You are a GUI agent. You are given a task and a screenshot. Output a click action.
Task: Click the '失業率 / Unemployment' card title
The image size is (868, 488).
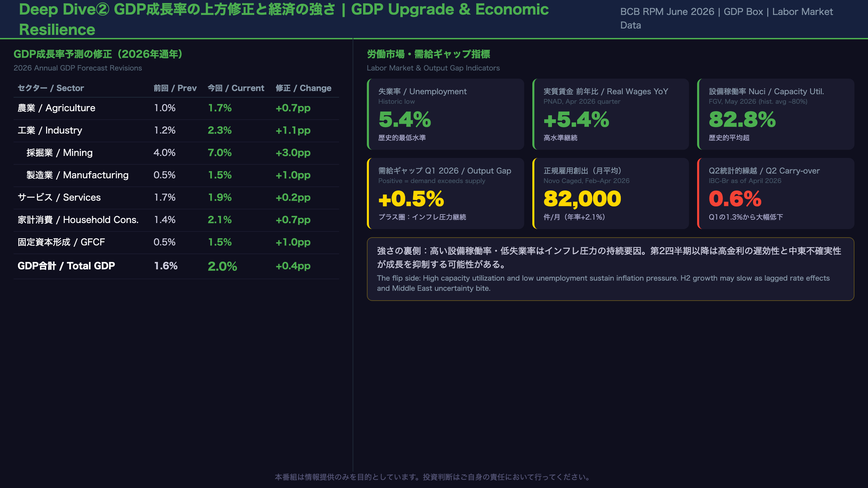422,91
